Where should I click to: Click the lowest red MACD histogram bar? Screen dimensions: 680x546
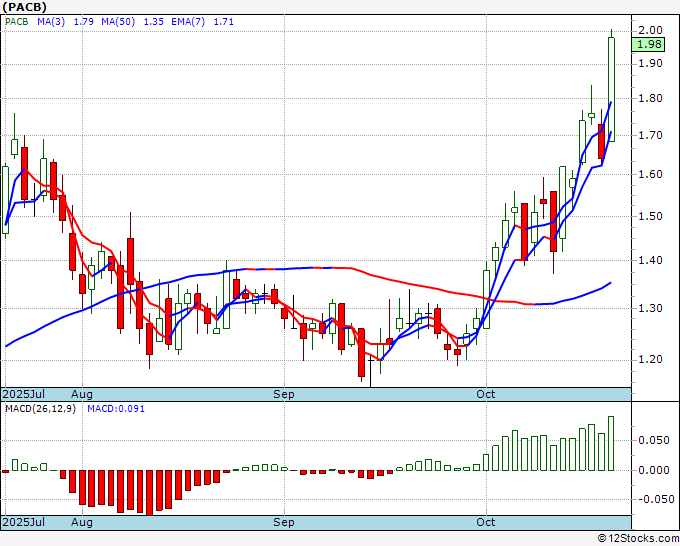pyautogui.click(x=150, y=492)
